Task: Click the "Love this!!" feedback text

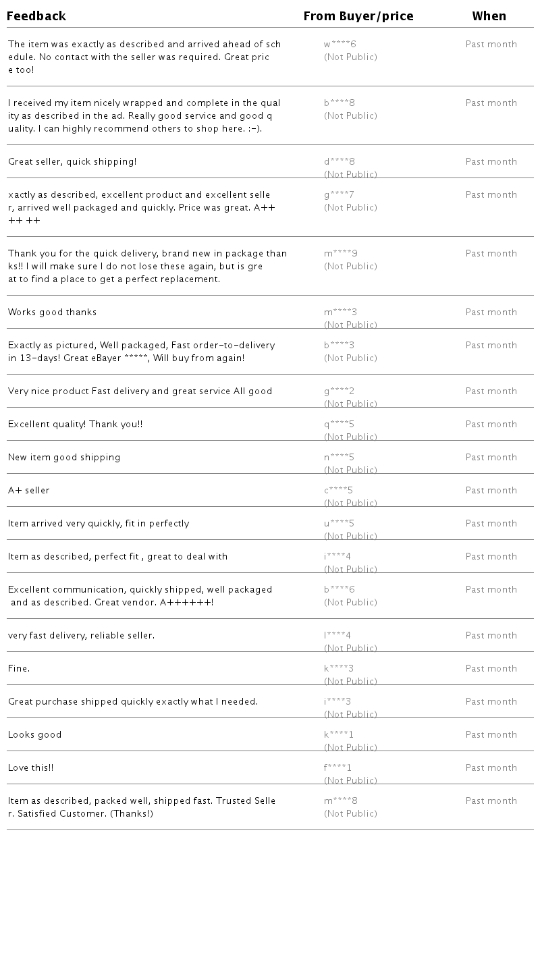Action: pyautogui.click(x=30, y=768)
